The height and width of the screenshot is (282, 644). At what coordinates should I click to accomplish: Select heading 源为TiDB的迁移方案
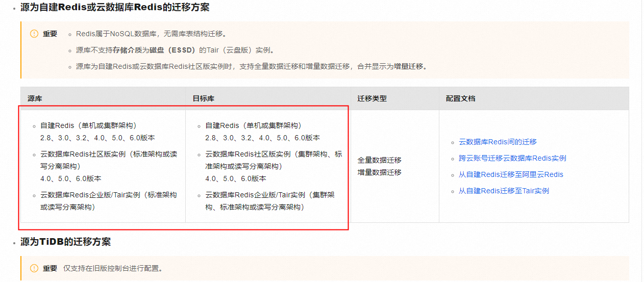tap(65, 242)
